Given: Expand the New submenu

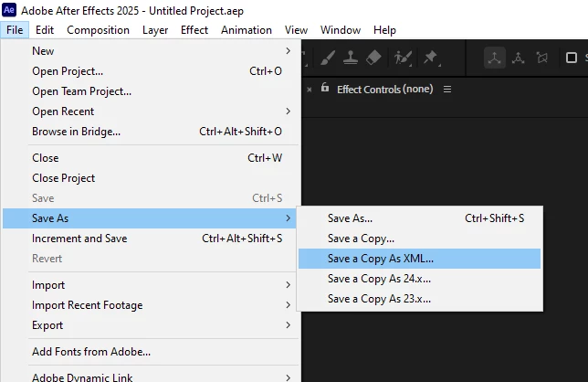Looking at the screenshot, I should point(149,51).
